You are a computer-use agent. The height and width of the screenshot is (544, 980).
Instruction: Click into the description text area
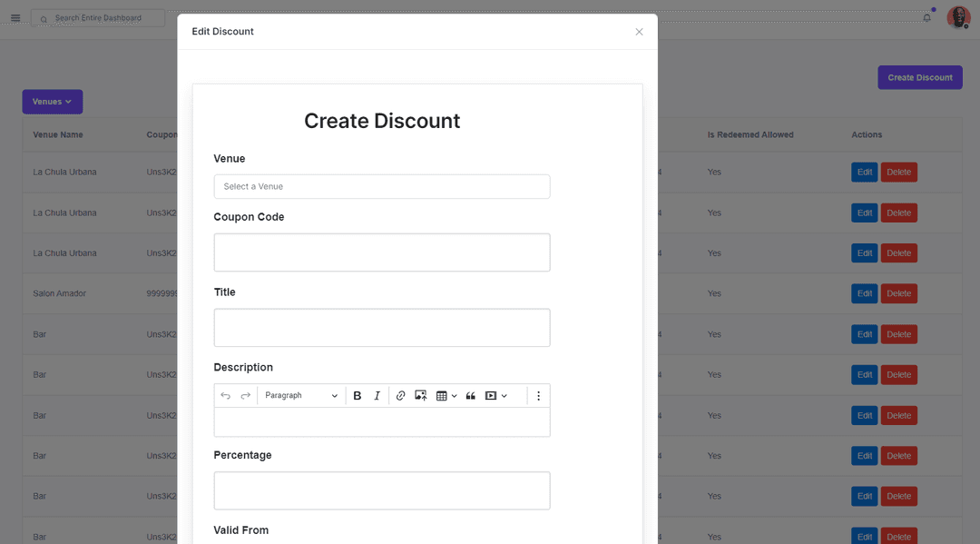382,422
